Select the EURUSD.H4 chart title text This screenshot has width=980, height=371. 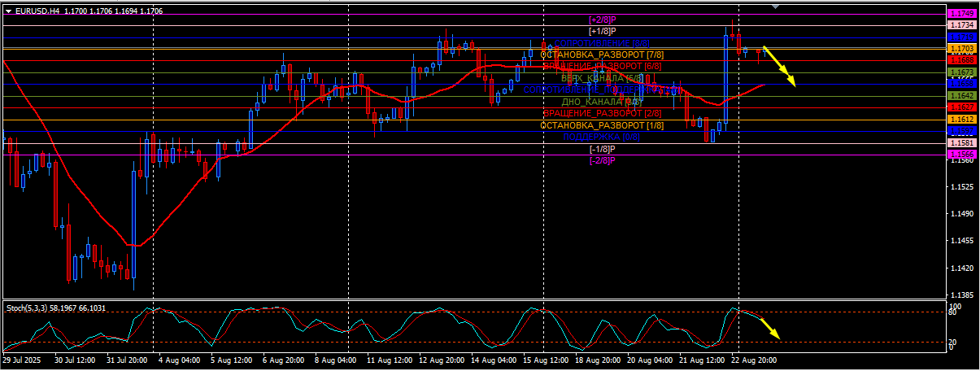coord(37,12)
